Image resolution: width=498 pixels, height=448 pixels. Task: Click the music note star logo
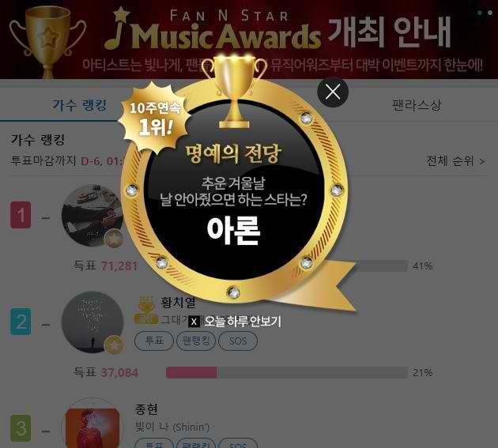click(x=118, y=28)
